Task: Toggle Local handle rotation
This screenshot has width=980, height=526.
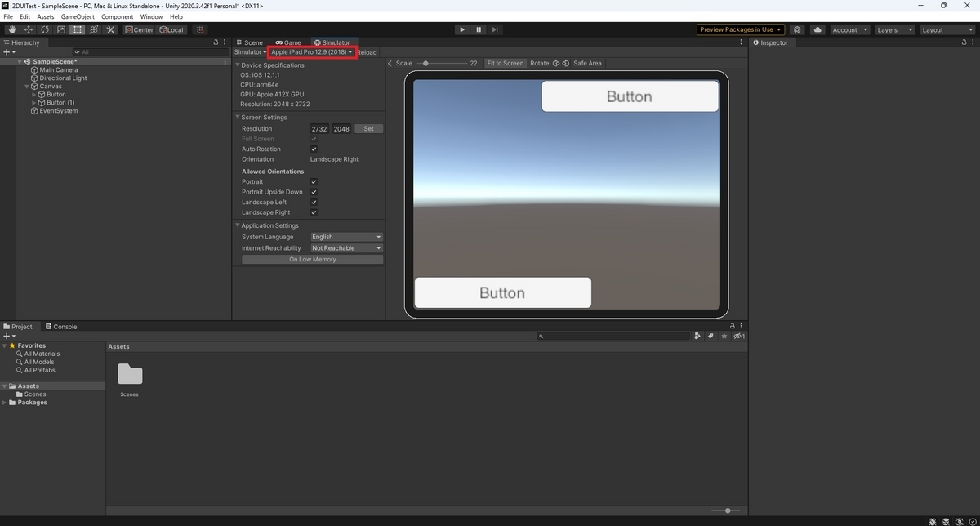Action: [171, 29]
